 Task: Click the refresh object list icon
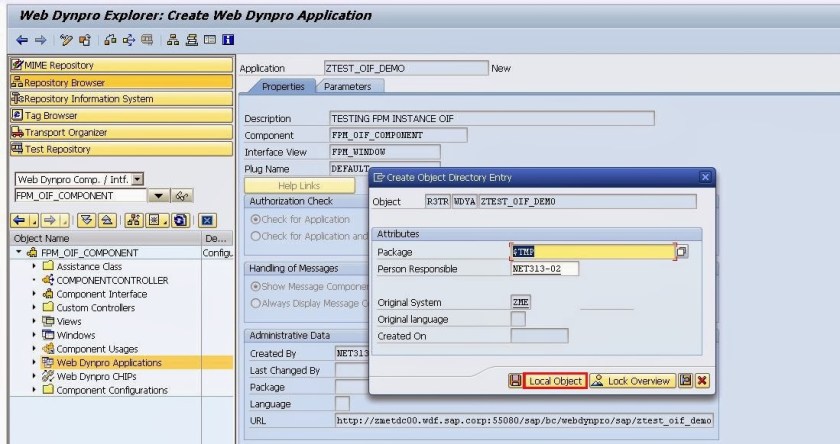180,219
